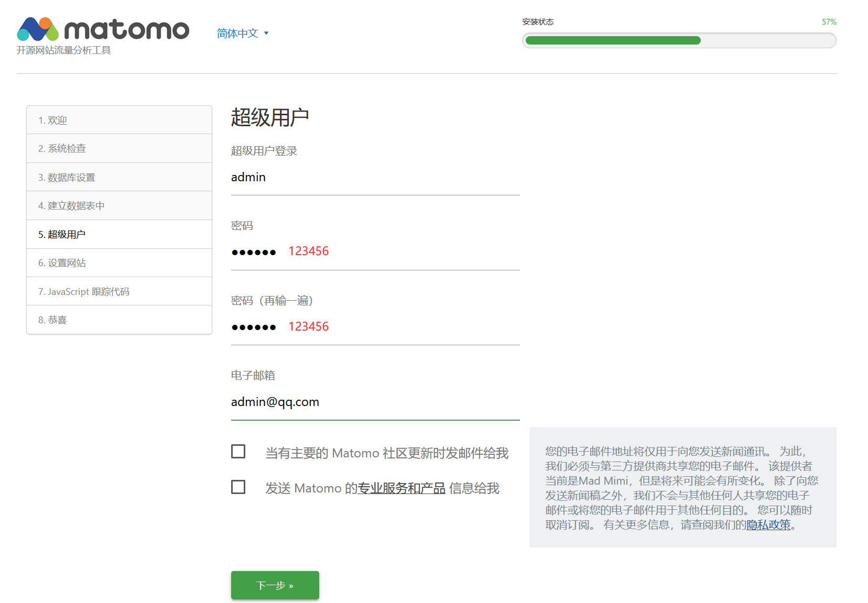Image resolution: width=868 pixels, height=603 pixels.
Task: Open the 隐私政策 privacy policy link
Action: 768,524
